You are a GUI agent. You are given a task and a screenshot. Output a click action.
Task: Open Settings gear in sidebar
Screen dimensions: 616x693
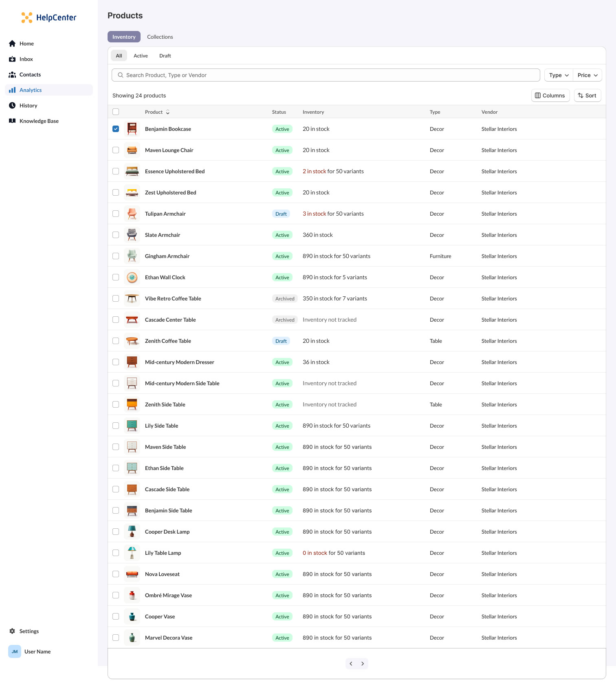(x=12, y=631)
